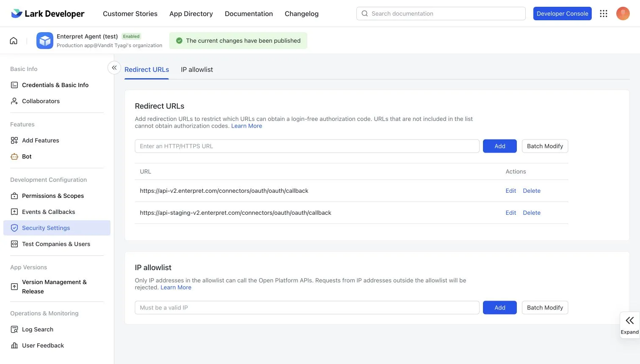The height and width of the screenshot is (364, 640).
Task: Click the Events & Callbacks icon
Action: (x=14, y=212)
